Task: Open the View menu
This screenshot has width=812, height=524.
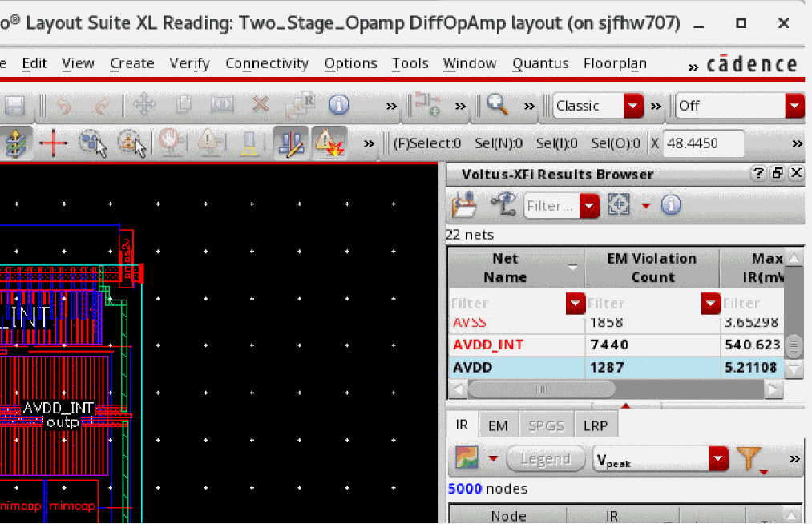Action: (x=79, y=63)
